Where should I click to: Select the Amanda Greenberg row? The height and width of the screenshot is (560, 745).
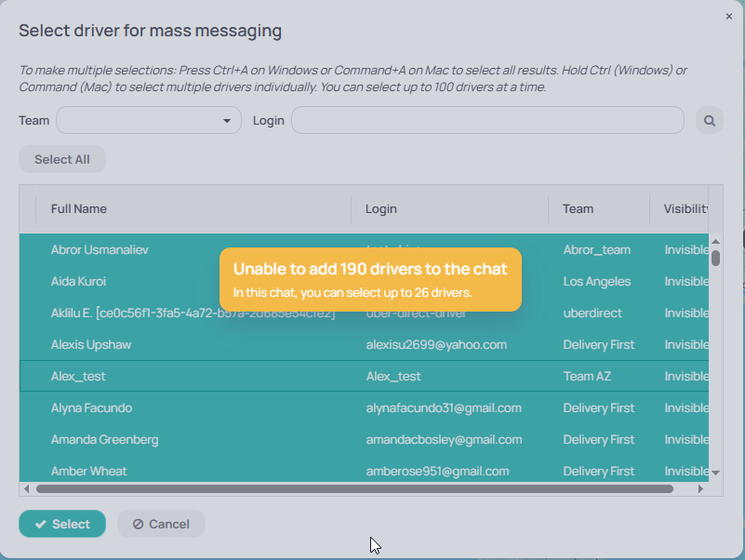(x=364, y=440)
